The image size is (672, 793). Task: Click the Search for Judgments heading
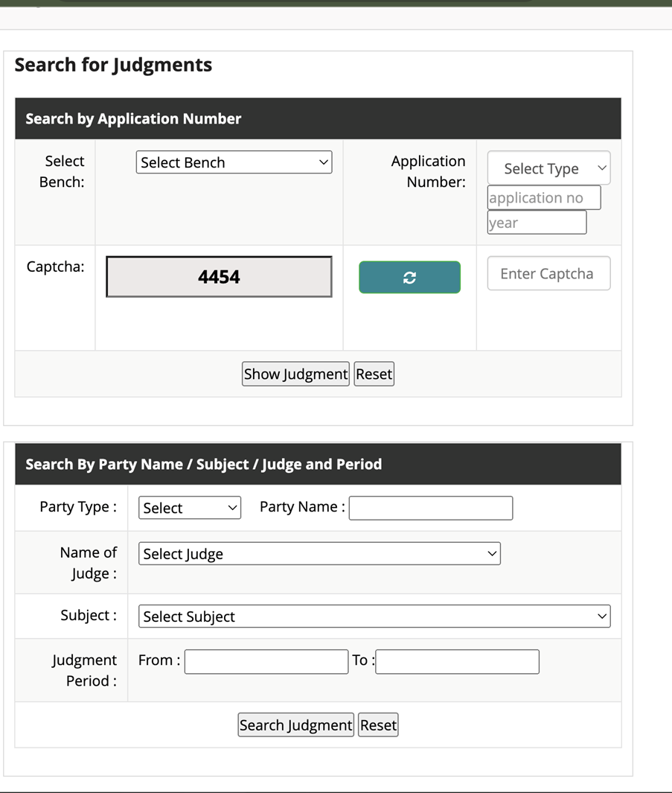pyautogui.click(x=113, y=66)
